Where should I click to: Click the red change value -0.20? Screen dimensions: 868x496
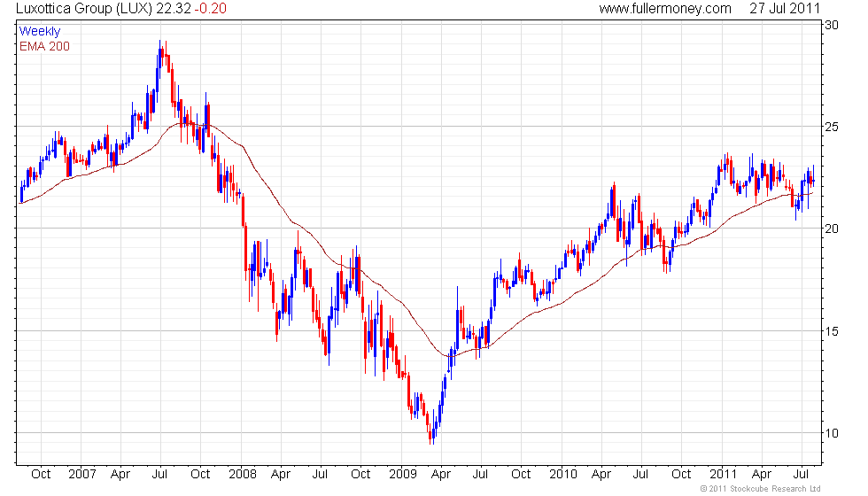(211, 8)
